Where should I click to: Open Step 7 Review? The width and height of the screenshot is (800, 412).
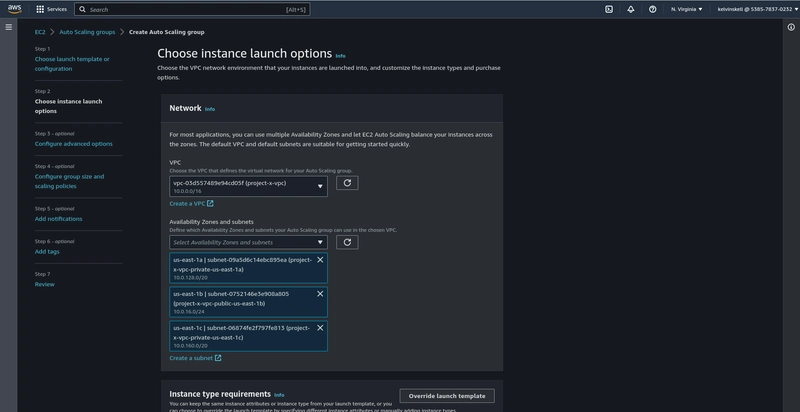pyautogui.click(x=44, y=284)
